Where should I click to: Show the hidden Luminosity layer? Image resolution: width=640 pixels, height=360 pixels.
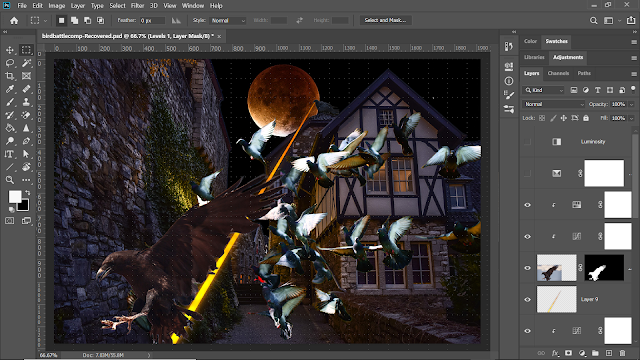(x=527, y=142)
